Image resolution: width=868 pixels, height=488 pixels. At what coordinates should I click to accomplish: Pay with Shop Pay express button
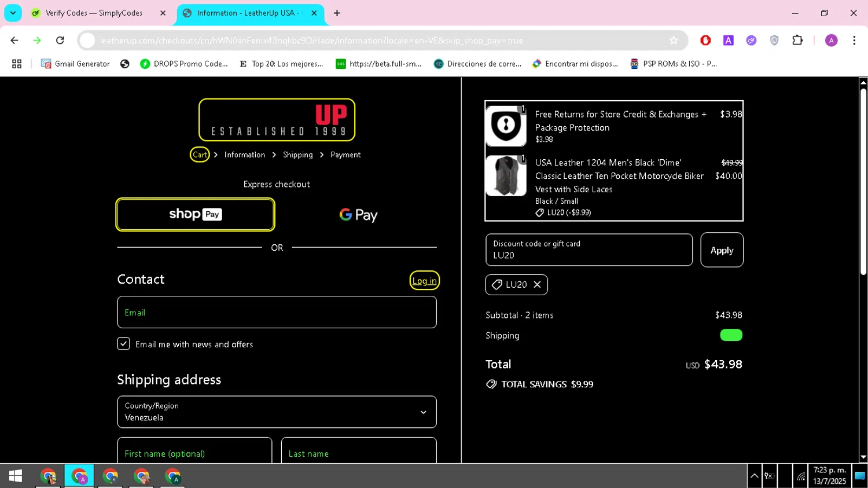tap(195, 215)
